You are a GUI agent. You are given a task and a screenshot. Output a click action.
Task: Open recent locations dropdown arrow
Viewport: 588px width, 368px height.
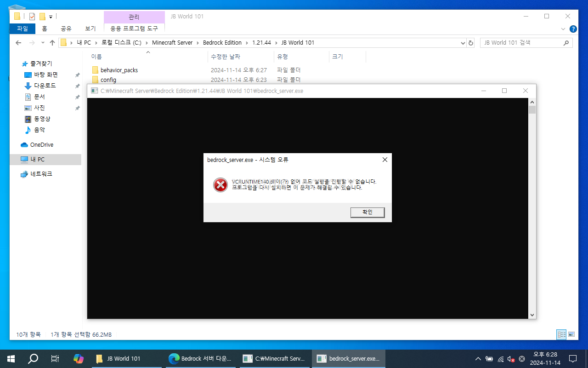pos(43,43)
